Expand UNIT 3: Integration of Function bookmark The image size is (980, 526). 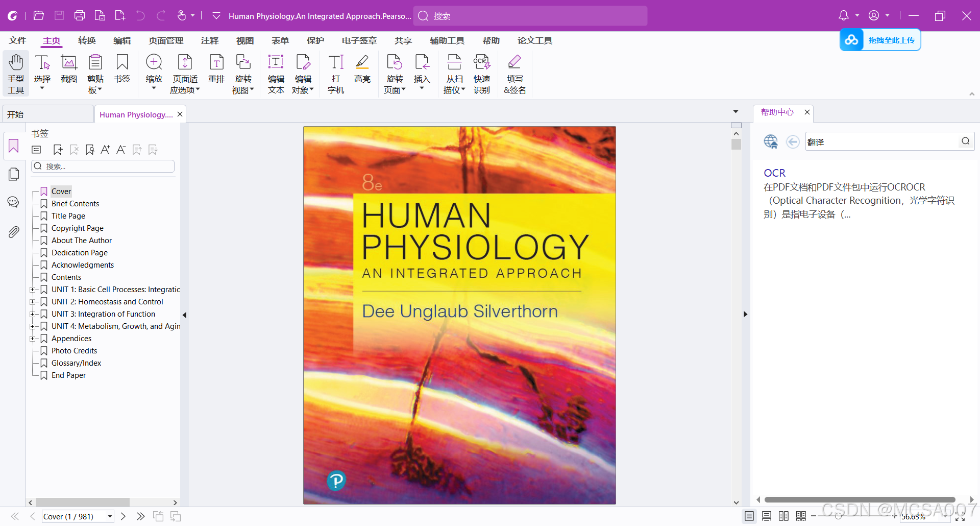click(x=32, y=314)
